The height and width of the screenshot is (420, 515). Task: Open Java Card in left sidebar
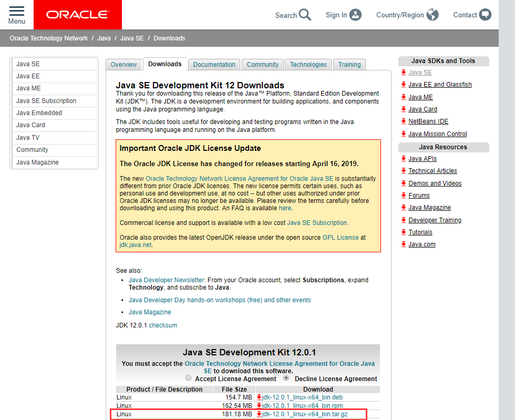pyautogui.click(x=55, y=125)
